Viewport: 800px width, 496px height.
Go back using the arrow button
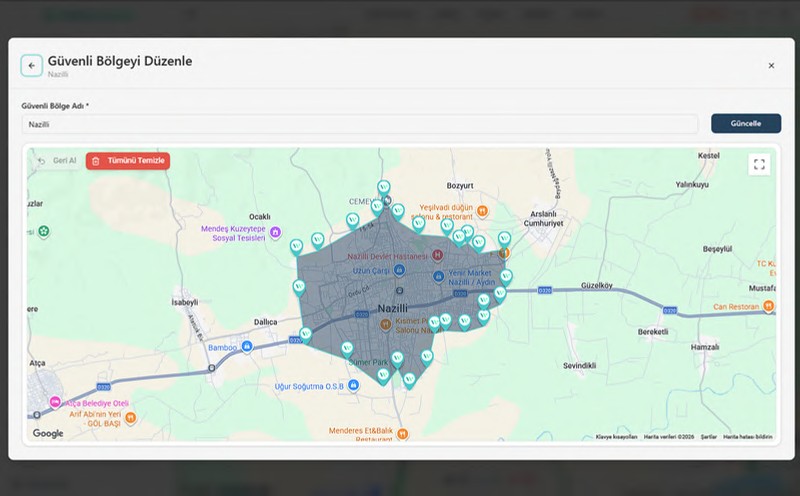(32, 66)
